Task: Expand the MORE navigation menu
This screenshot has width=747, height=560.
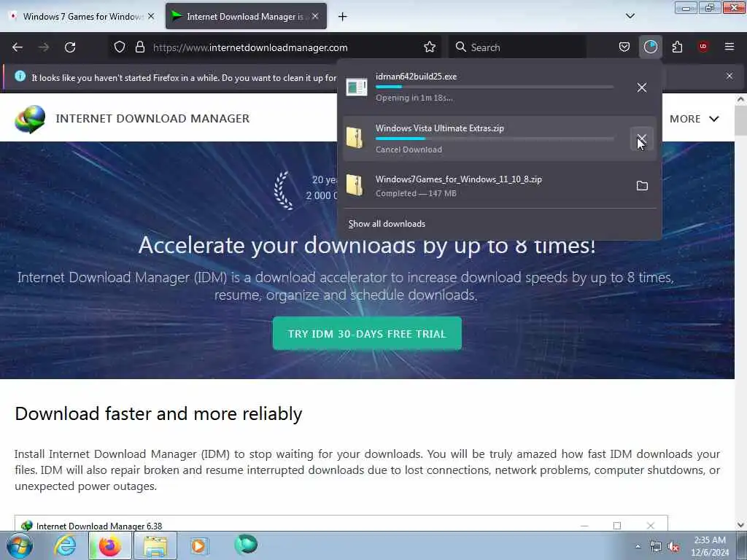Action: click(694, 119)
